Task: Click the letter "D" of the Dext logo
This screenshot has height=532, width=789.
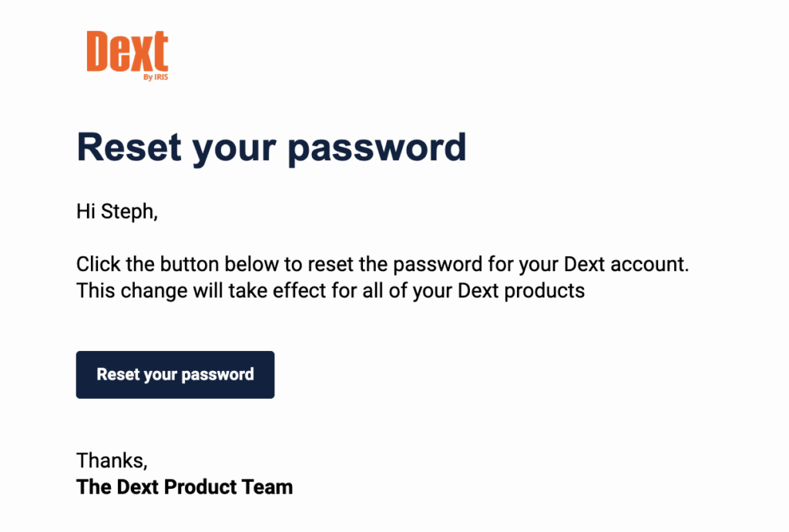Action: pyautogui.click(x=98, y=52)
